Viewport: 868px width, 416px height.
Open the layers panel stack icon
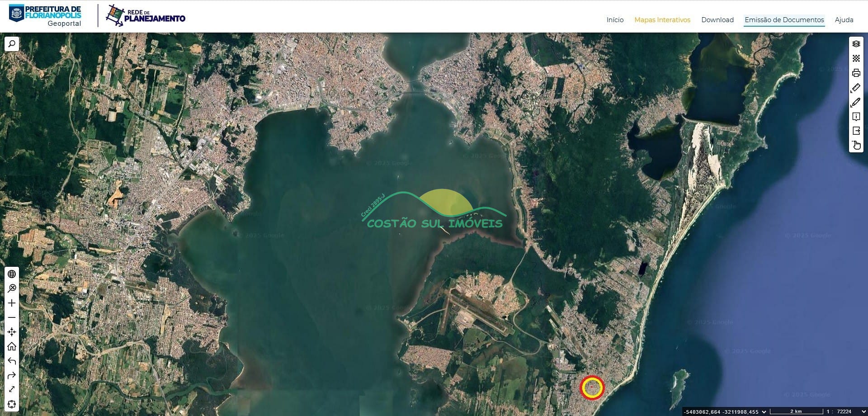(x=856, y=44)
